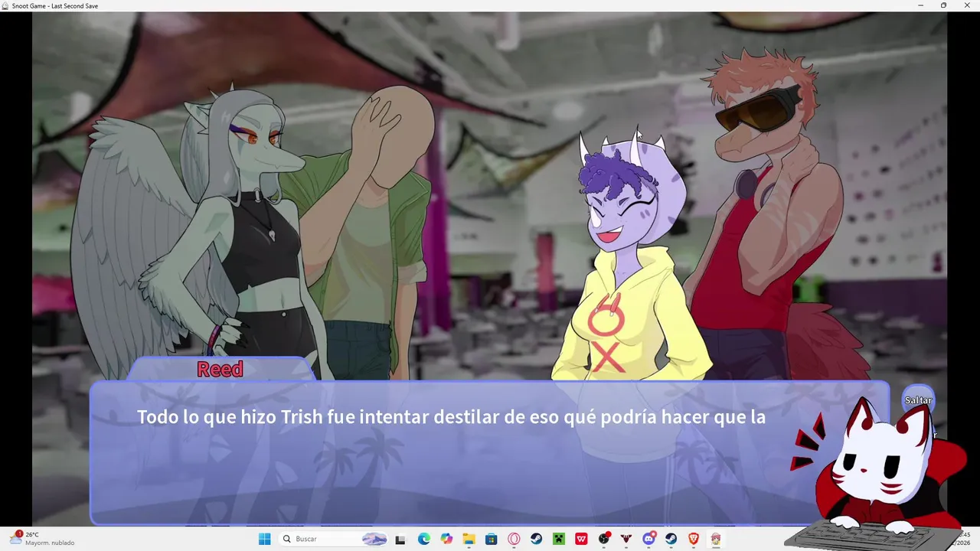Open File Explorer from the taskbar
Image resolution: width=980 pixels, height=551 pixels.
[x=469, y=539]
